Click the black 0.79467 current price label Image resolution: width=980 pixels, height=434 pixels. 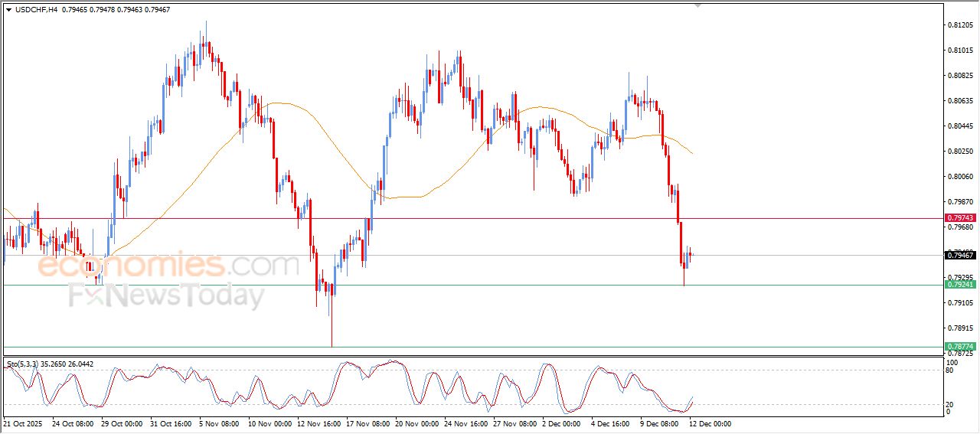[960, 255]
